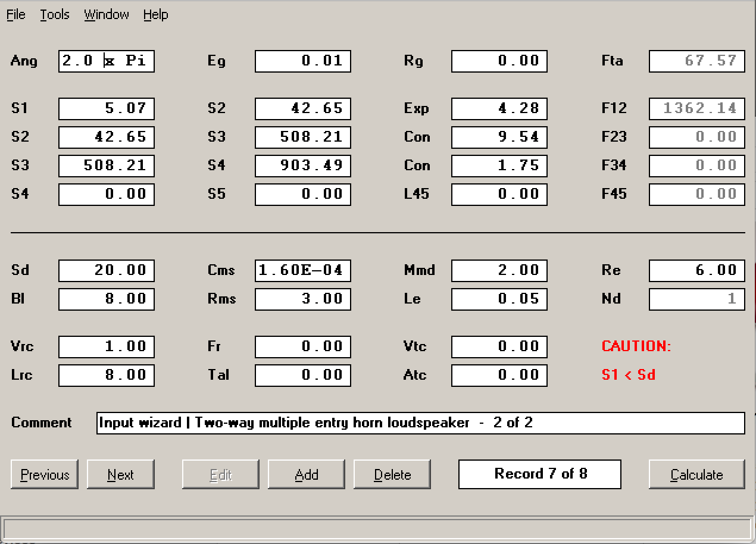Select the Bl input field
Viewport: 756px width, 544px height.
[107, 299]
